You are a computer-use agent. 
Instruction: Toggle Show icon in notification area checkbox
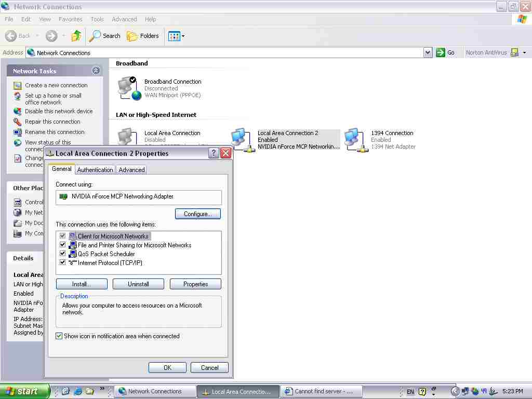[59, 336]
